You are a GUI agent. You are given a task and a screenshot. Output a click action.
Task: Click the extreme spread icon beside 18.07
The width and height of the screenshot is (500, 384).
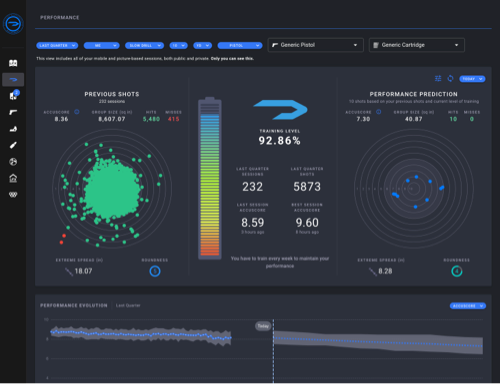coord(69,271)
